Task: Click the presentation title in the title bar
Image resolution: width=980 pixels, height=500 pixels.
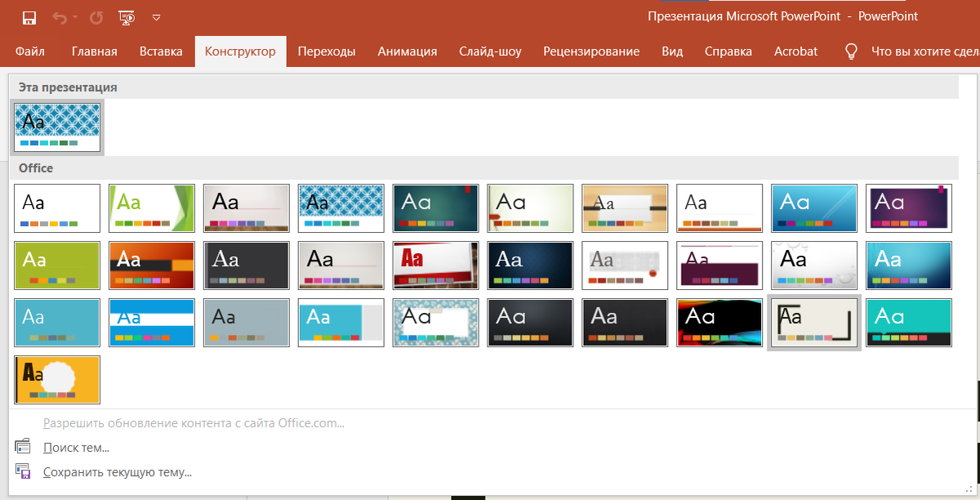Action: click(x=782, y=16)
